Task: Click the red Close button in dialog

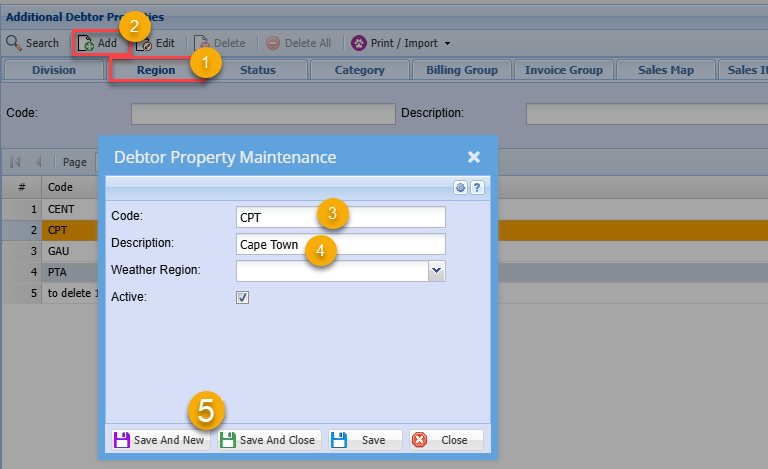Action: coord(446,440)
